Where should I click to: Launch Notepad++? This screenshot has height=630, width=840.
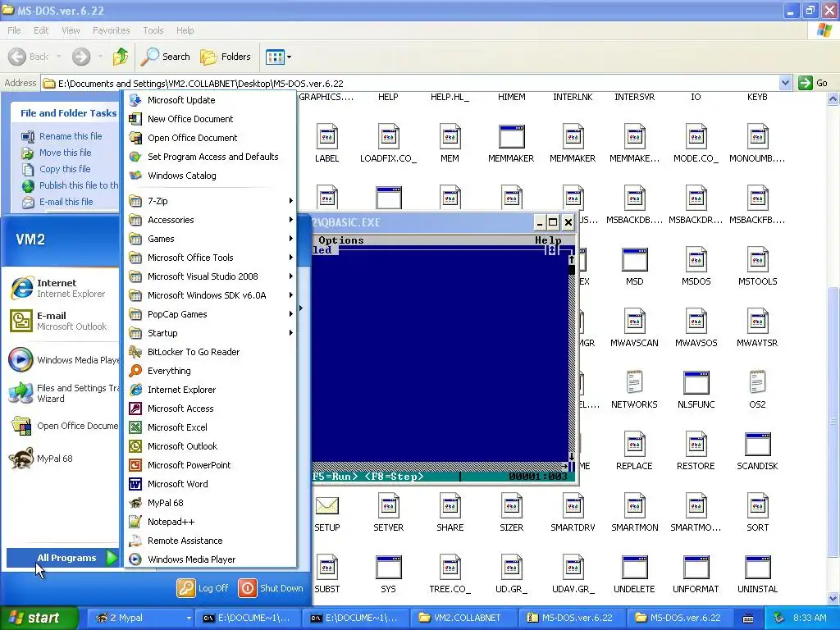point(210,522)
